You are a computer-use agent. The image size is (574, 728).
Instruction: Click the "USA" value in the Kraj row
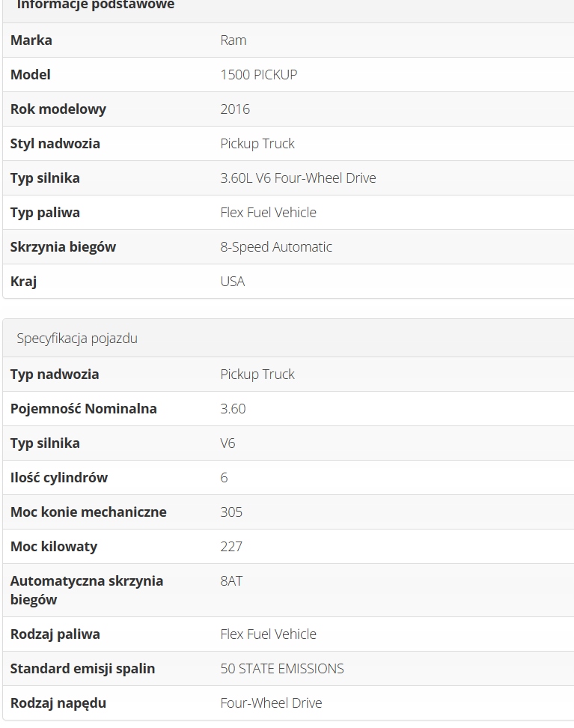click(233, 282)
